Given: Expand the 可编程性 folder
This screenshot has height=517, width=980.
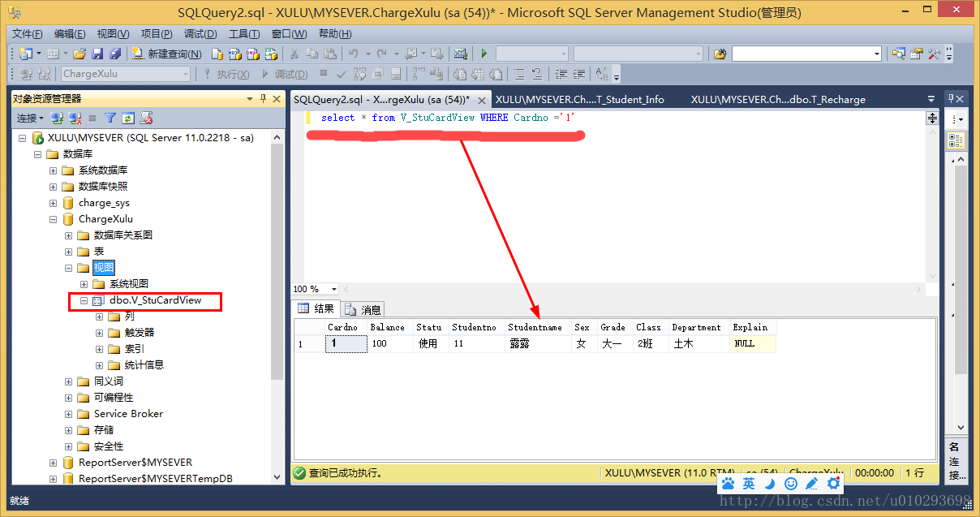Looking at the screenshot, I should coord(69,398).
